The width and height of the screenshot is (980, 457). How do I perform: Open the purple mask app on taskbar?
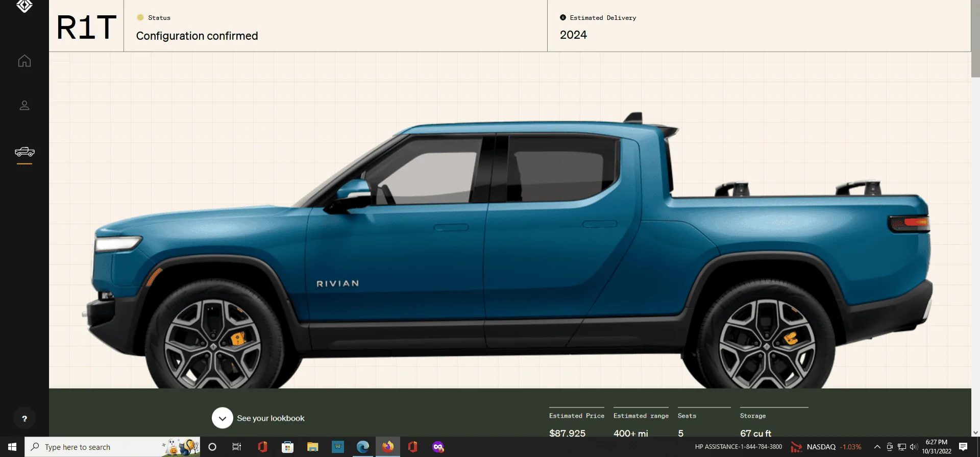(438, 447)
